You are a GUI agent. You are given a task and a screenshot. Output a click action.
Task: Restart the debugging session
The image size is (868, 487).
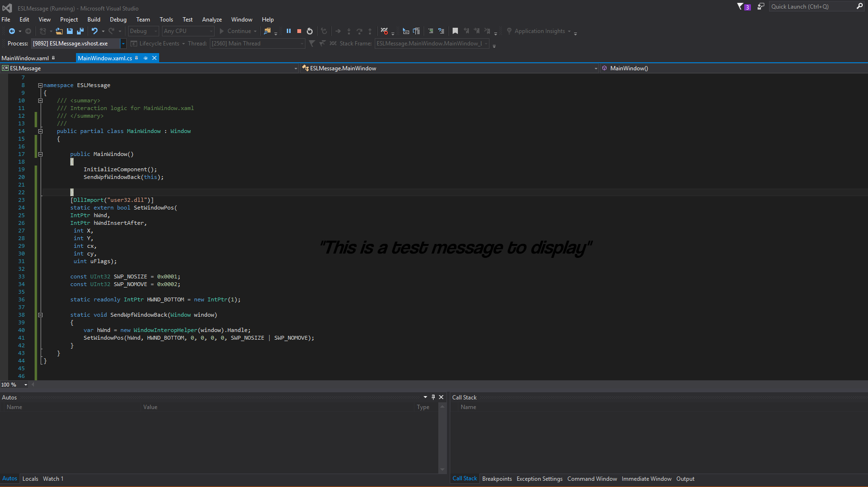[x=310, y=31]
